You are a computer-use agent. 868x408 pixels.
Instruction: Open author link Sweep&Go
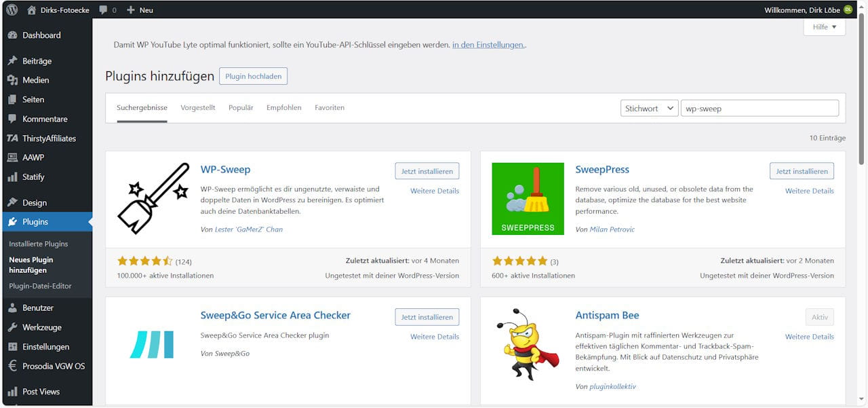coord(231,354)
